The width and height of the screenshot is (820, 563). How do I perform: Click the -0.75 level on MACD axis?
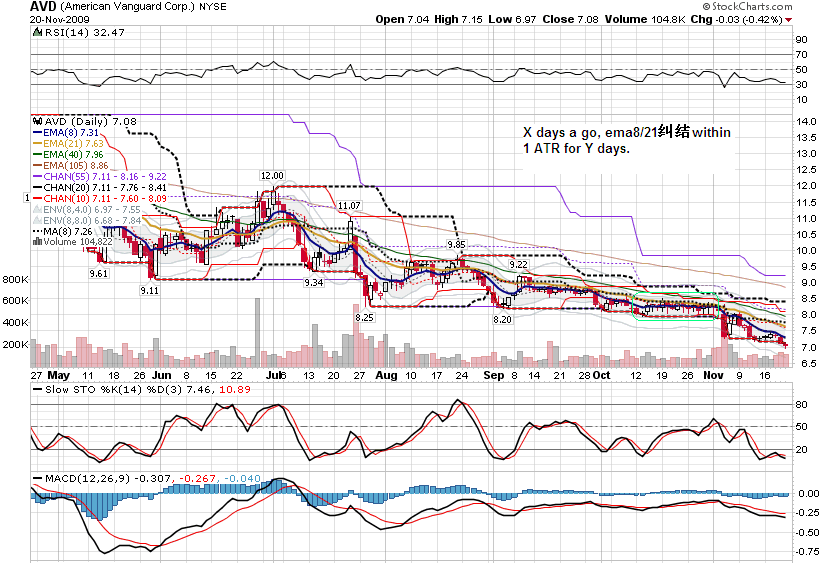coord(808,551)
